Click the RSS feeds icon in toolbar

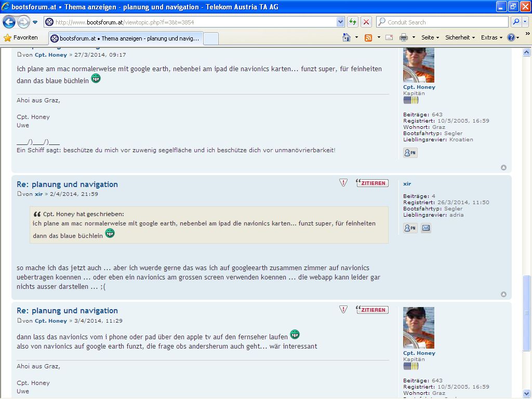coord(368,37)
